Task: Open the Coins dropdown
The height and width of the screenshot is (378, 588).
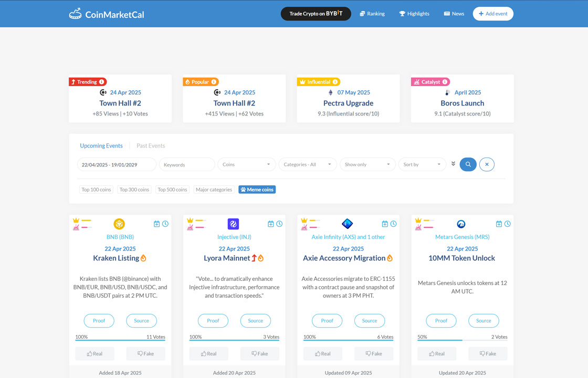Action: pos(246,164)
